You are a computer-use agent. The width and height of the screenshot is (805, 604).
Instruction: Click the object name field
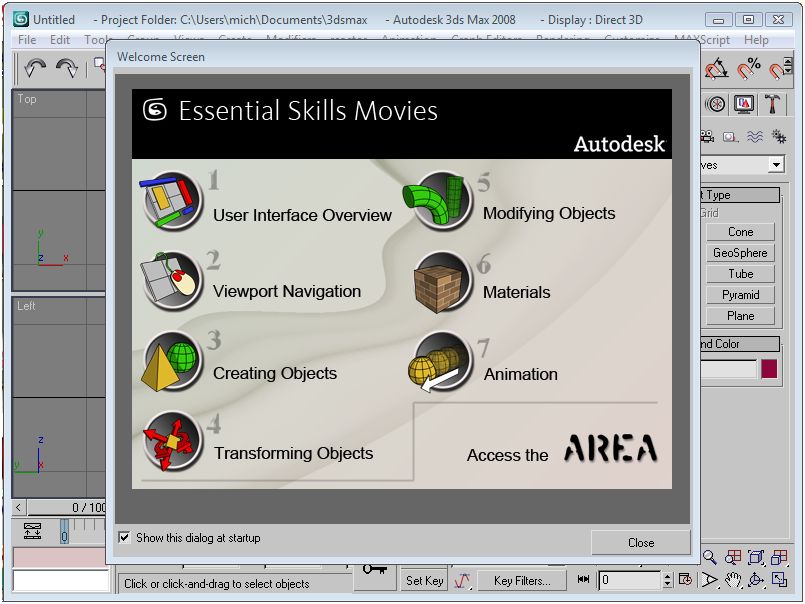729,369
